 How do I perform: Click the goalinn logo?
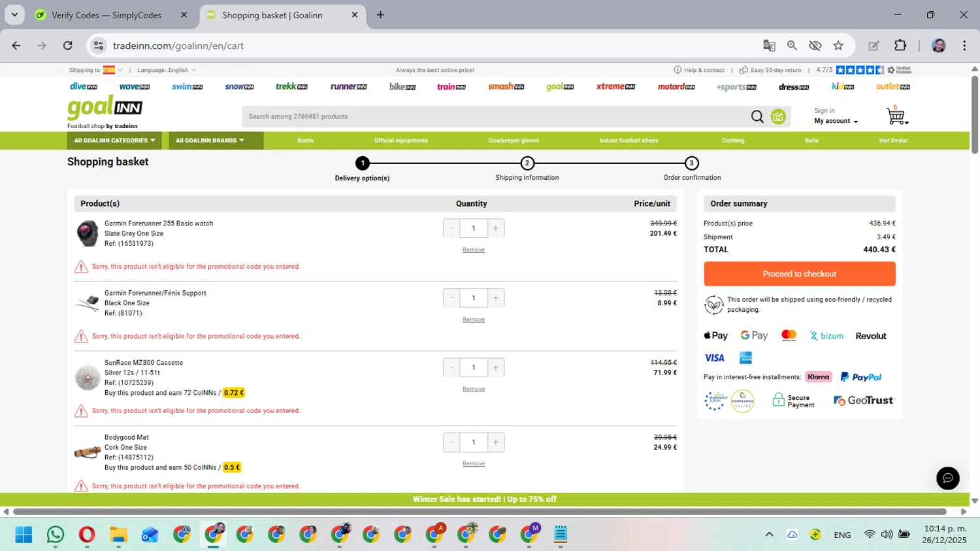[x=105, y=109]
